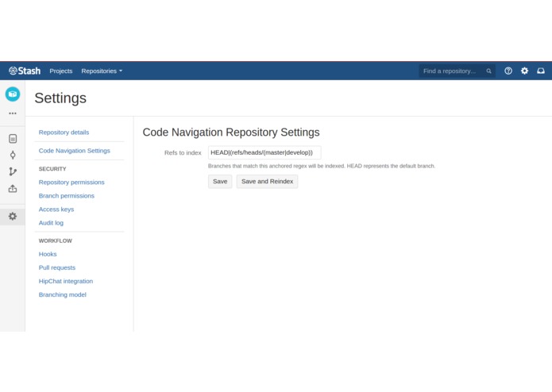Click the search magnifier icon
552x392 pixels.
(x=488, y=71)
